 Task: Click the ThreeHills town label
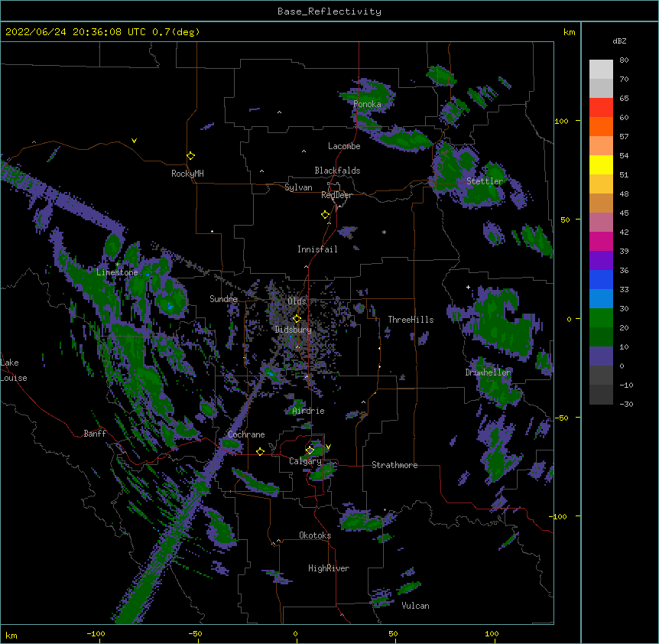click(411, 320)
